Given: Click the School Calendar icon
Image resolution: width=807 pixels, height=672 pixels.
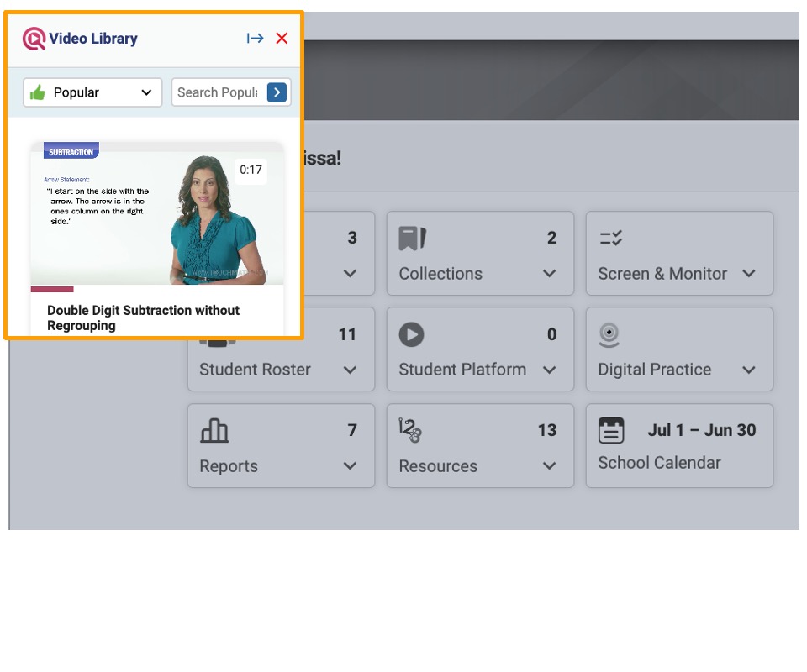Looking at the screenshot, I should point(611,430).
